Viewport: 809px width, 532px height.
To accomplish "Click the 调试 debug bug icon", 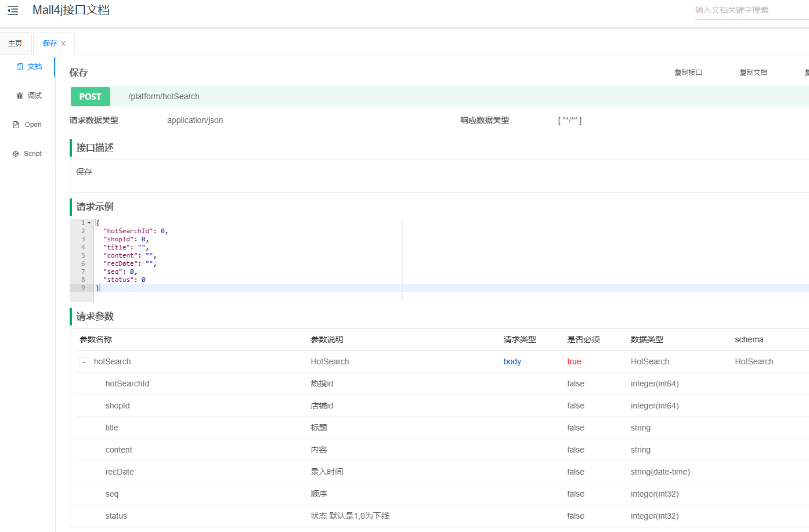I will [20, 96].
